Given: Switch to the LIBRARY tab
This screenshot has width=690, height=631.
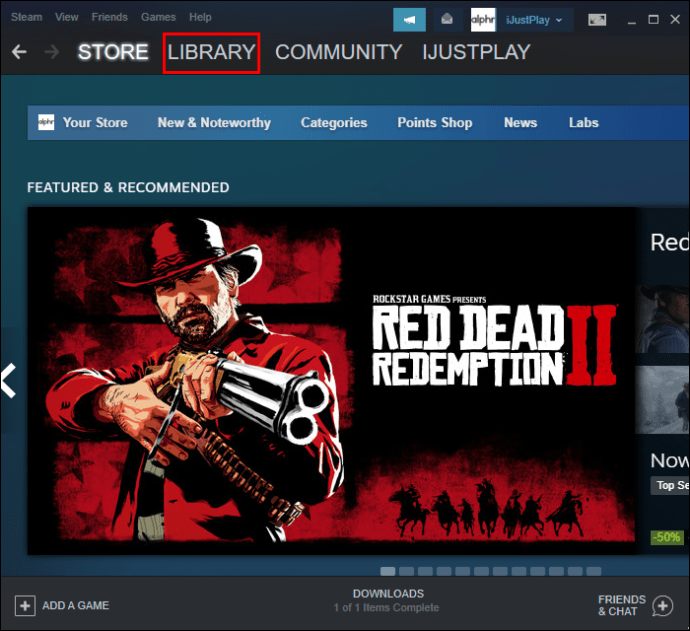Looking at the screenshot, I should click(211, 52).
